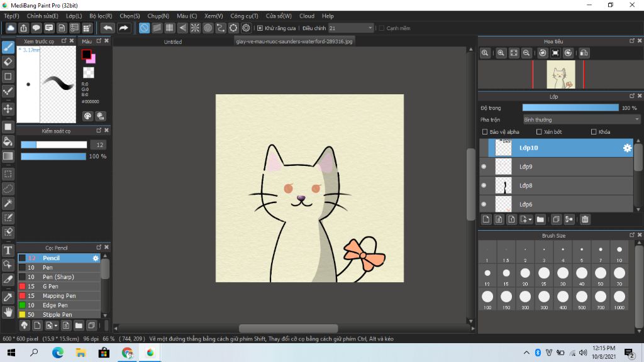
Task: Adjust the brush size slider
Action: coord(54,145)
